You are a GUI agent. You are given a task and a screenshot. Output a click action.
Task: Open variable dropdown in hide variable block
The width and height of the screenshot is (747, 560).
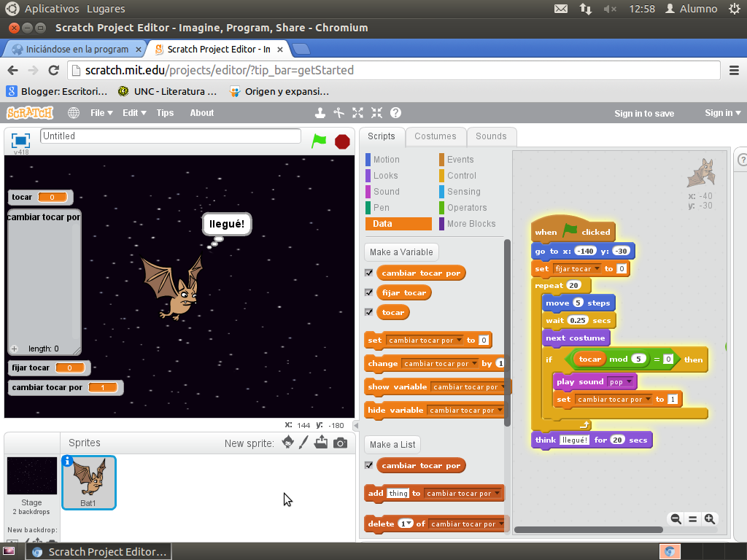(x=500, y=410)
